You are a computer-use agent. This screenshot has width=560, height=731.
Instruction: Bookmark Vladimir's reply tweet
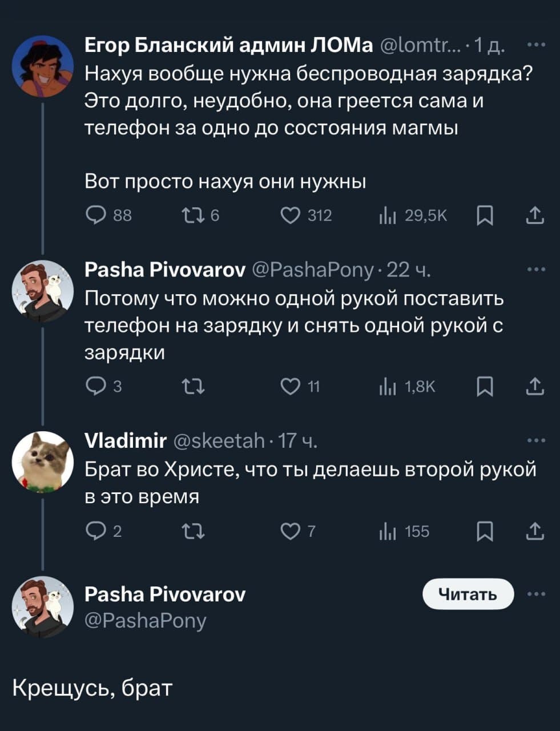click(484, 532)
